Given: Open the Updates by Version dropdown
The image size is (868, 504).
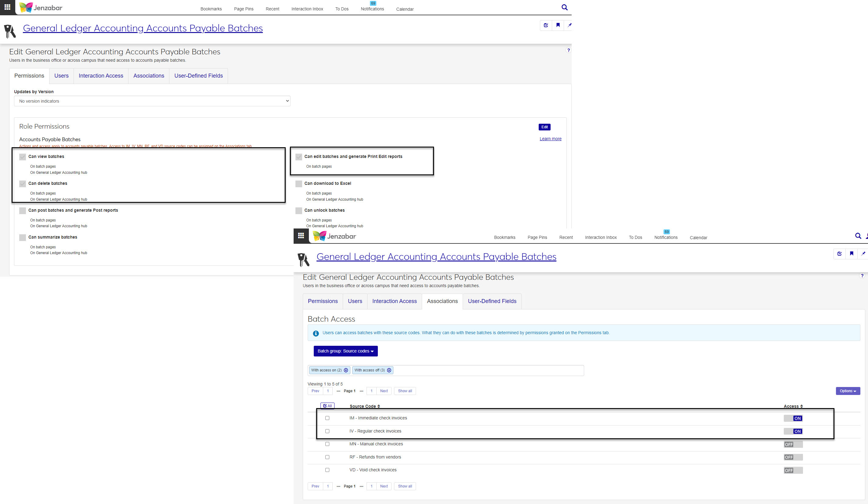Looking at the screenshot, I should tap(152, 101).
